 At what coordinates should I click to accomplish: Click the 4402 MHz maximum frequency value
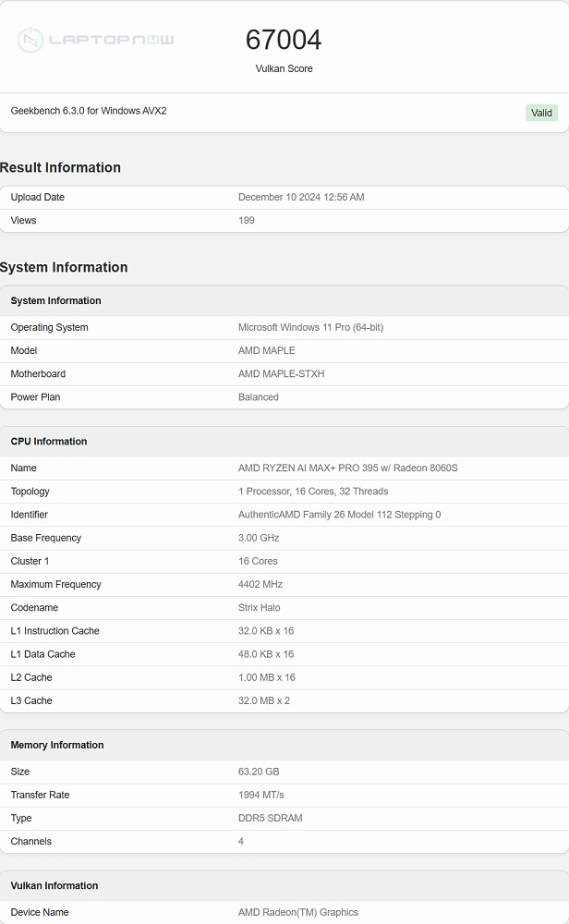coord(260,584)
